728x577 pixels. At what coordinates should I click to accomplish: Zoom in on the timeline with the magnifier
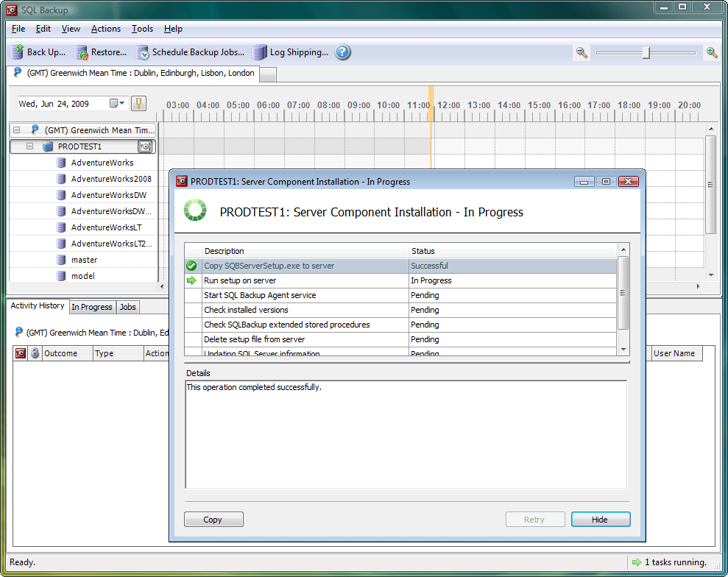(x=710, y=52)
